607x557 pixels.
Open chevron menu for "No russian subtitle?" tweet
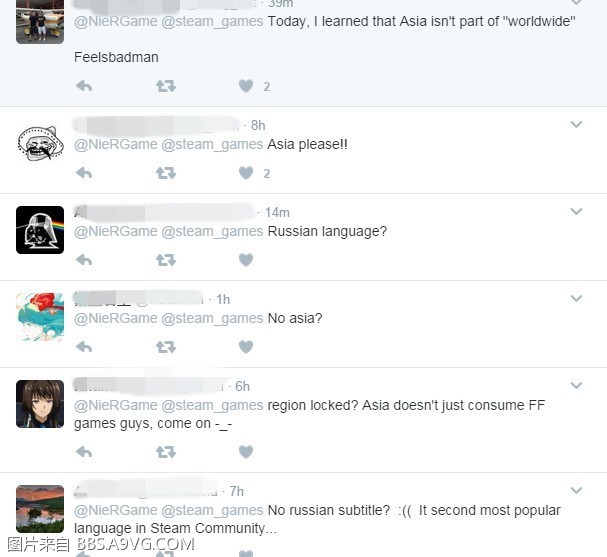coord(576,490)
